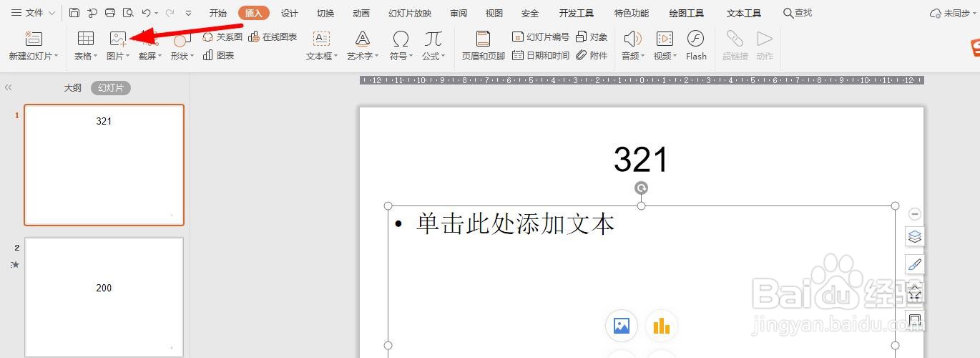This screenshot has width=980, height=358.
Task: Expand the 音频 dropdown arrow
Action: tap(642, 57)
